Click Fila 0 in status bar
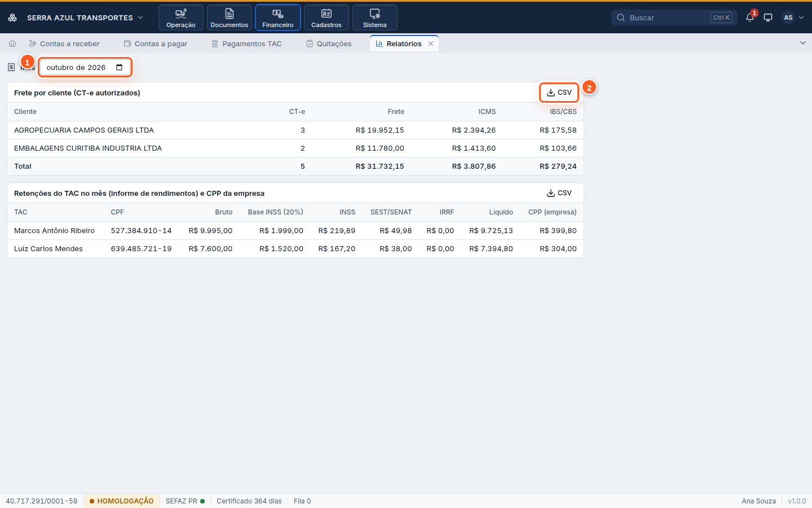Image resolution: width=812 pixels, height=508 pixels. coord(302,501)
